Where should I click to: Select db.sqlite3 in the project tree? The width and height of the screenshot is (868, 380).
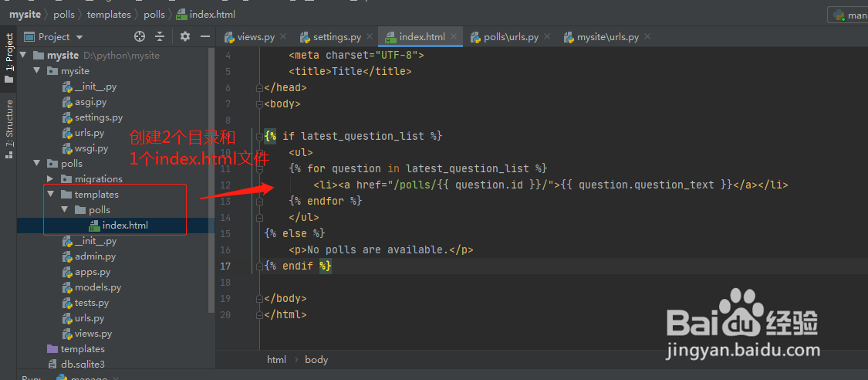(x=82, y=364)
